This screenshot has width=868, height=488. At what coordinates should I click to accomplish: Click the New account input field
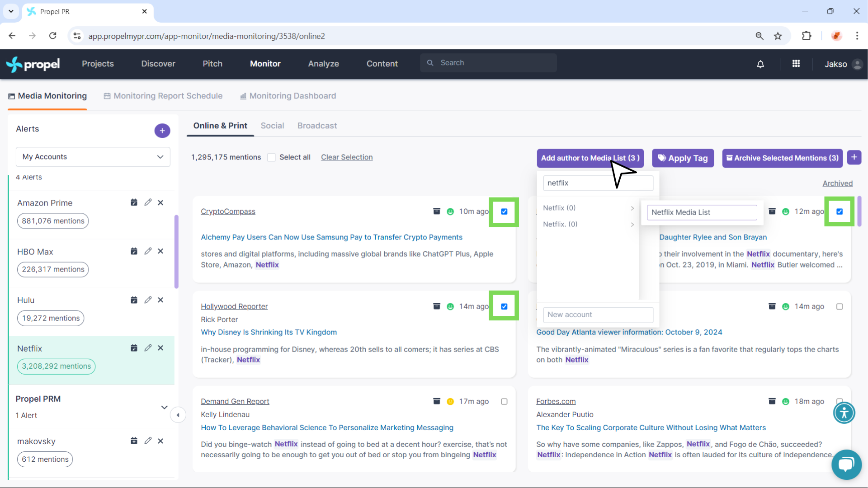598,314
